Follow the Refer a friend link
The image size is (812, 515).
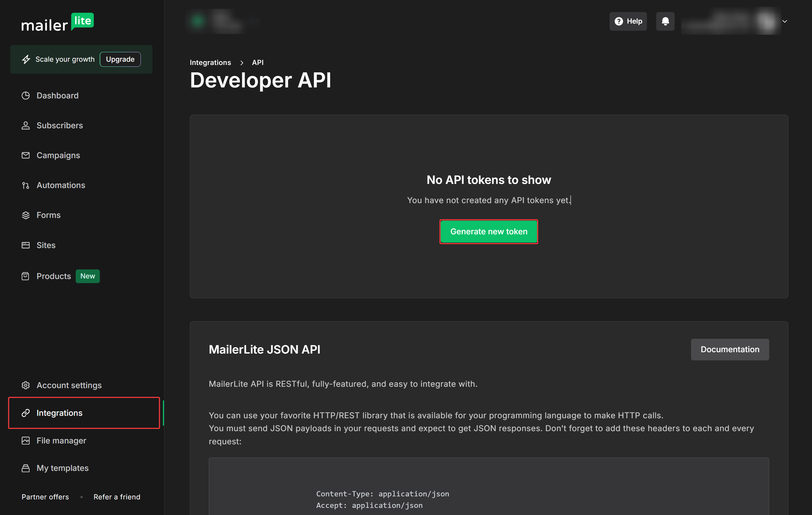tap(117, 497)
